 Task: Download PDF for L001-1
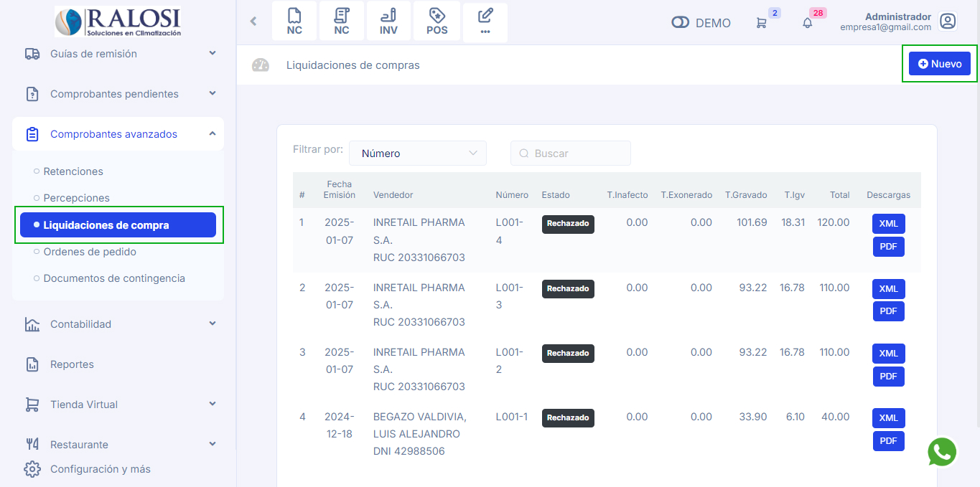click(889, 441)
